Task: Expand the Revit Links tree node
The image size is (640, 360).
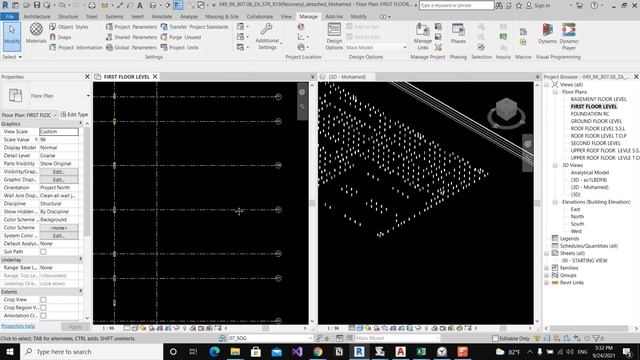Action: click(547, 283)
